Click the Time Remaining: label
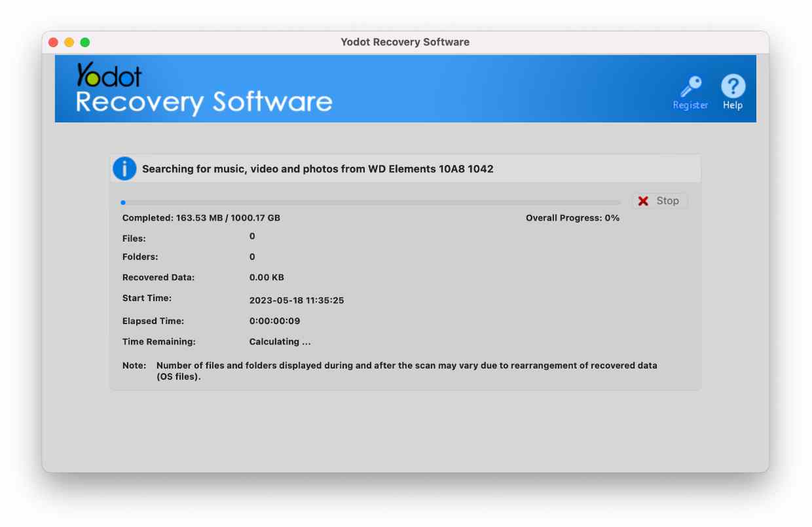This screenshot has height=527, width=812. tap(159, 342)
